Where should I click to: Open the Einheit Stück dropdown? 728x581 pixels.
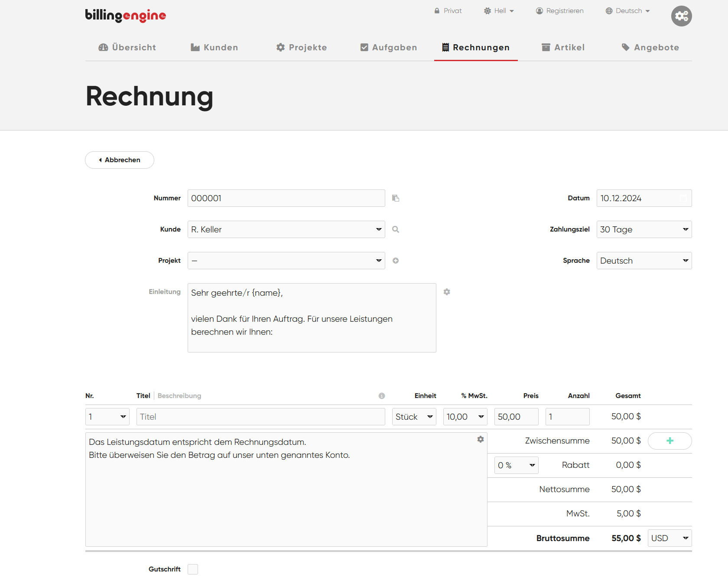point(414,417)
